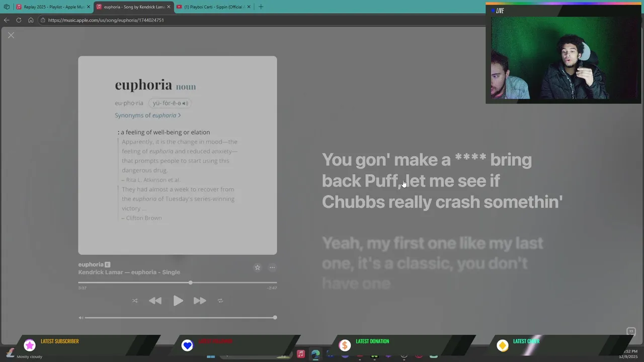
Task: Go back to the previous page
Action: tap(7, 20)
